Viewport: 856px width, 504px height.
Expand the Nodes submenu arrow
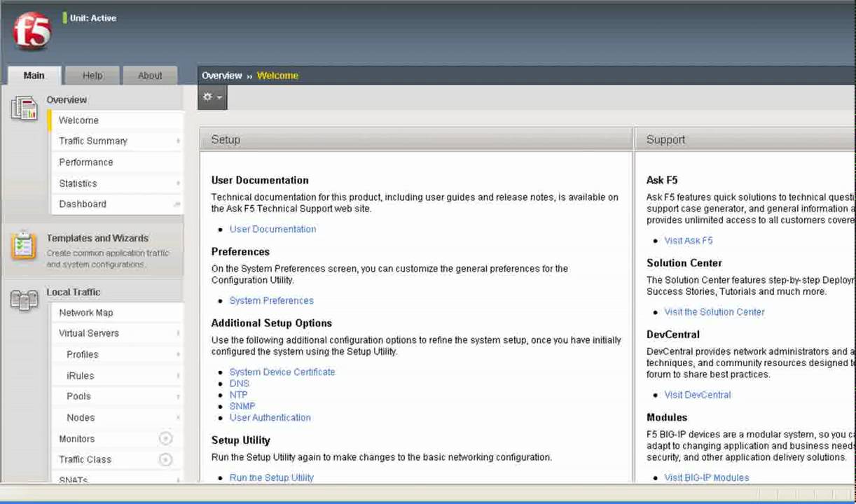178,418
